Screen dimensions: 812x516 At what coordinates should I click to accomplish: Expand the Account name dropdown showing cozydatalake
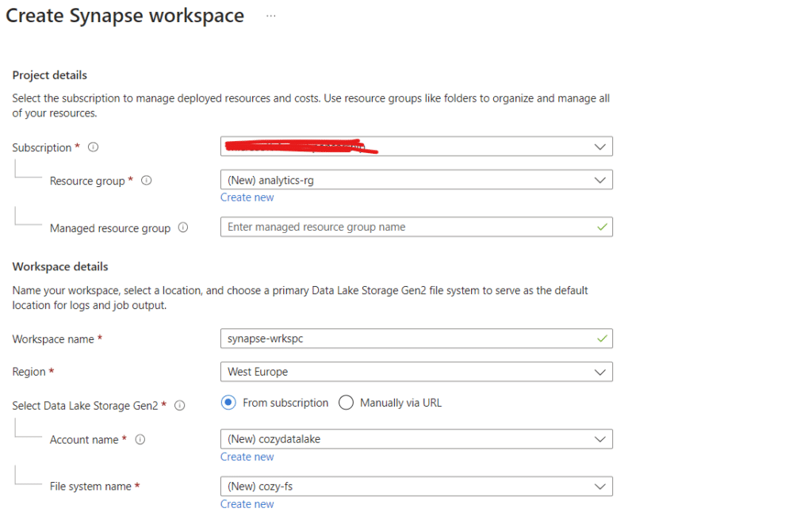coord(416,439)
